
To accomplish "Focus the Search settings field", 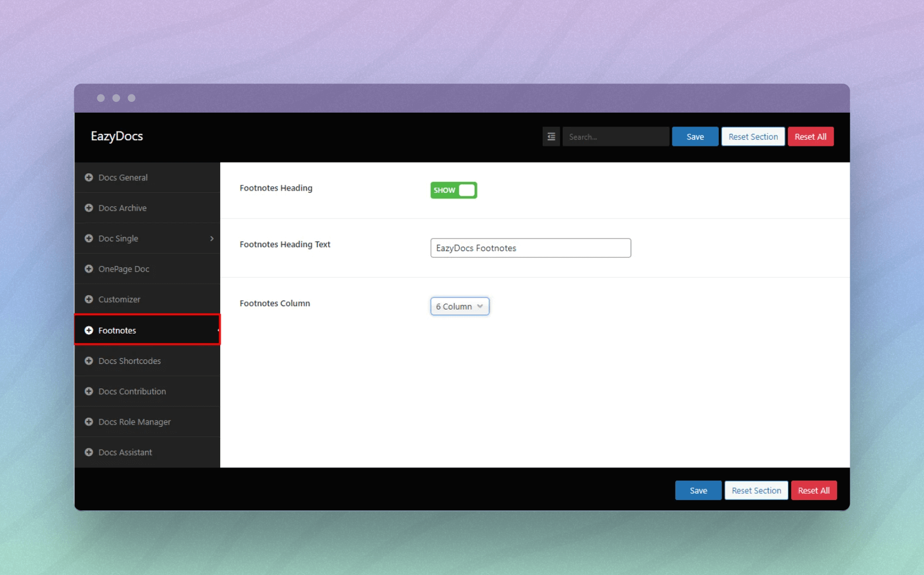I will (615, 137).
